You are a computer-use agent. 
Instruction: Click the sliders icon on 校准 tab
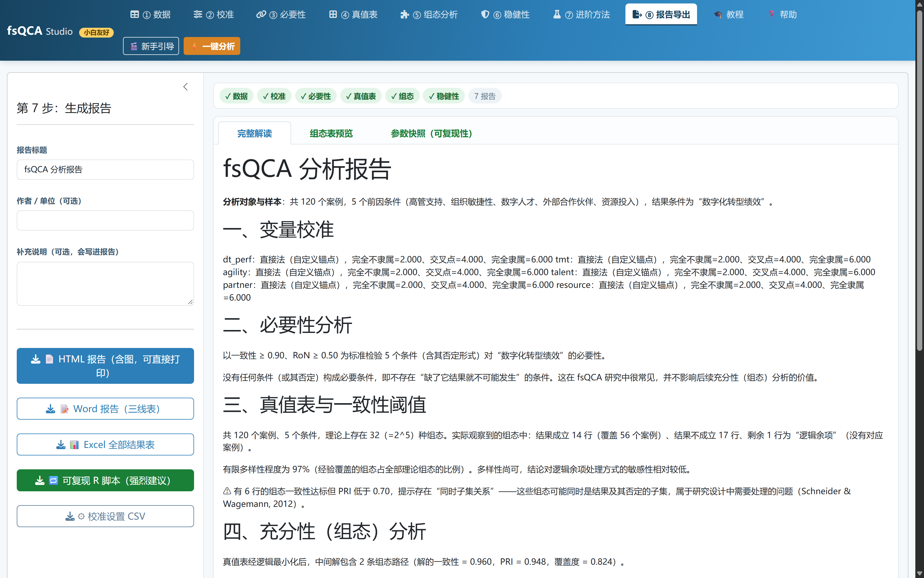click(198, 14)
